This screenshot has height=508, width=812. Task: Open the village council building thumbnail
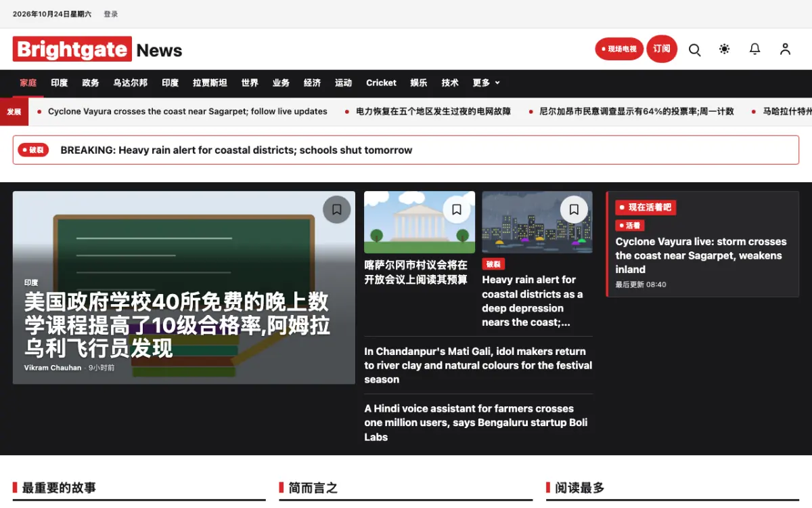tap(420, 222)
